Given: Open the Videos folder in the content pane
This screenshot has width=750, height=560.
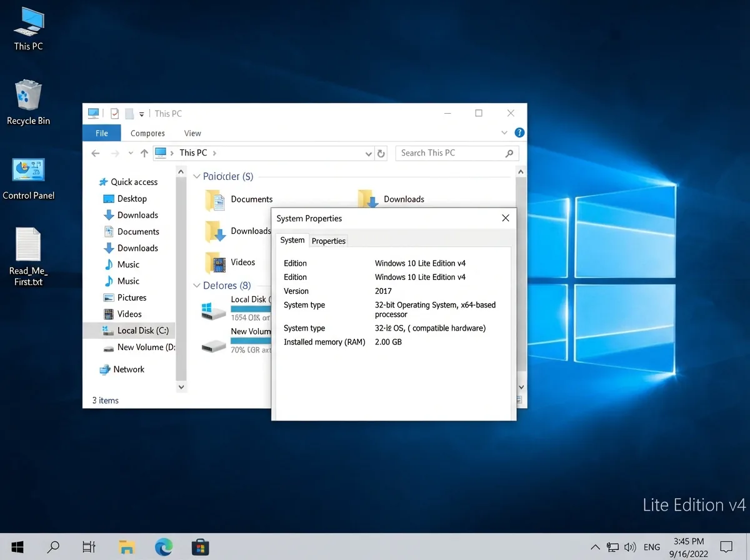Looking at the screenshot, I should [x=230, y=262].
